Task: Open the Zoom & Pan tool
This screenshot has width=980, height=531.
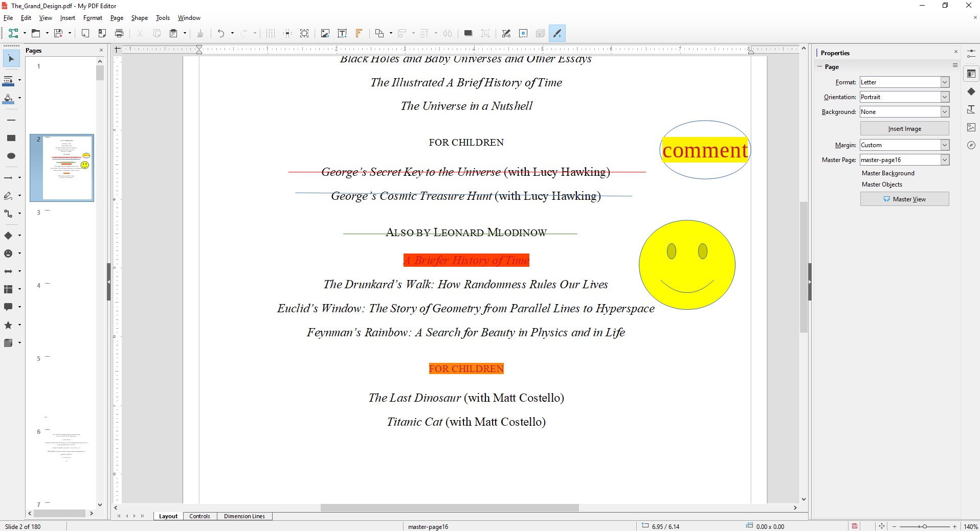Action: pyautogui.click(x=304, y=33)
